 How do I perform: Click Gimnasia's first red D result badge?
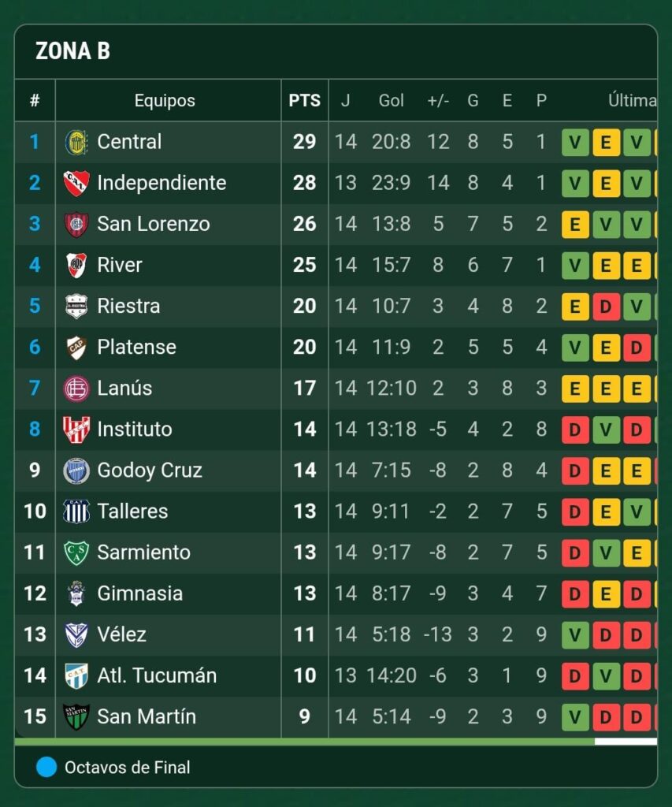click(x=575, y=593)
